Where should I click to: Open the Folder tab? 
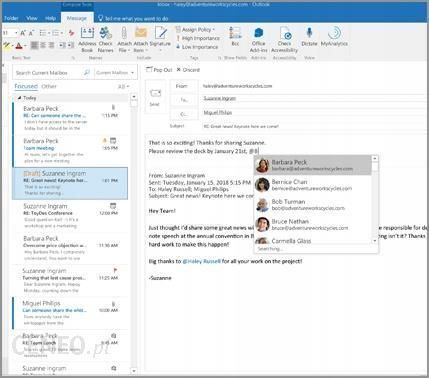[11, 18]
